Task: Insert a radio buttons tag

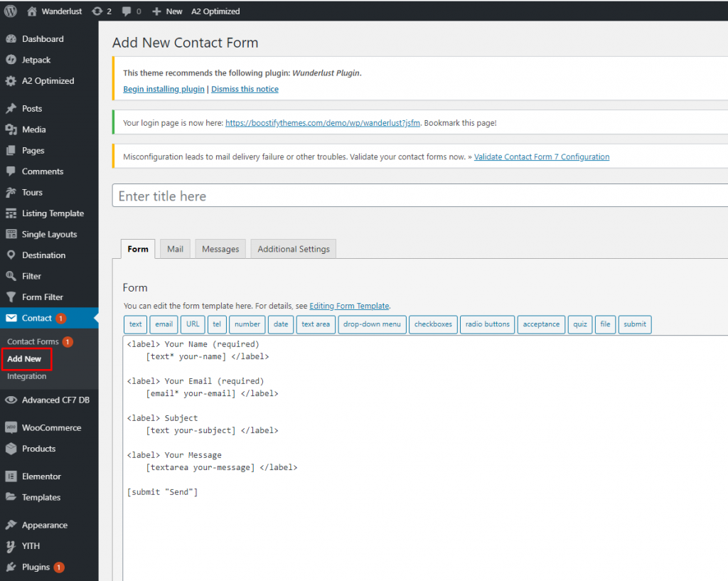Action: coord(488,324)
